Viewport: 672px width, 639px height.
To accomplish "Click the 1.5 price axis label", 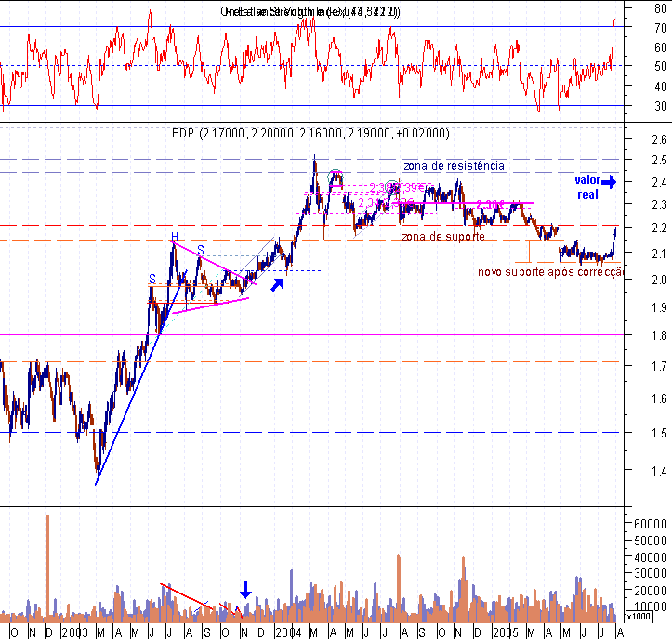I will [x=659, y=433].
